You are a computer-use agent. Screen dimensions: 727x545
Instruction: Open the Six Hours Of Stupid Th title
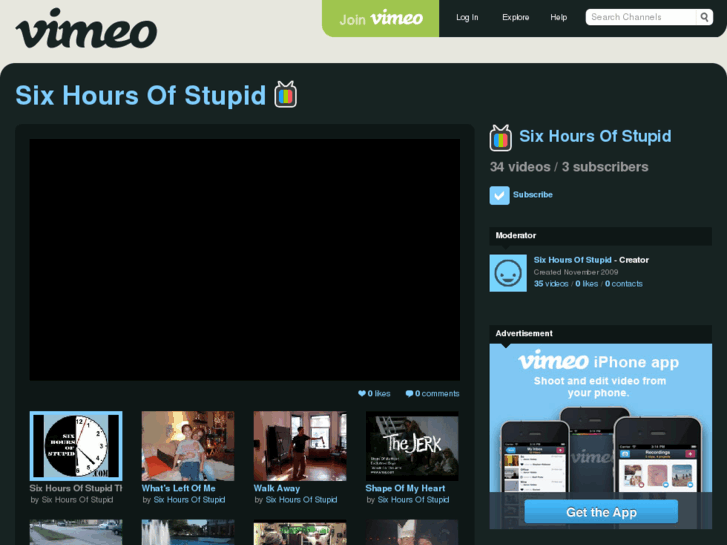[x=76, y=488]
